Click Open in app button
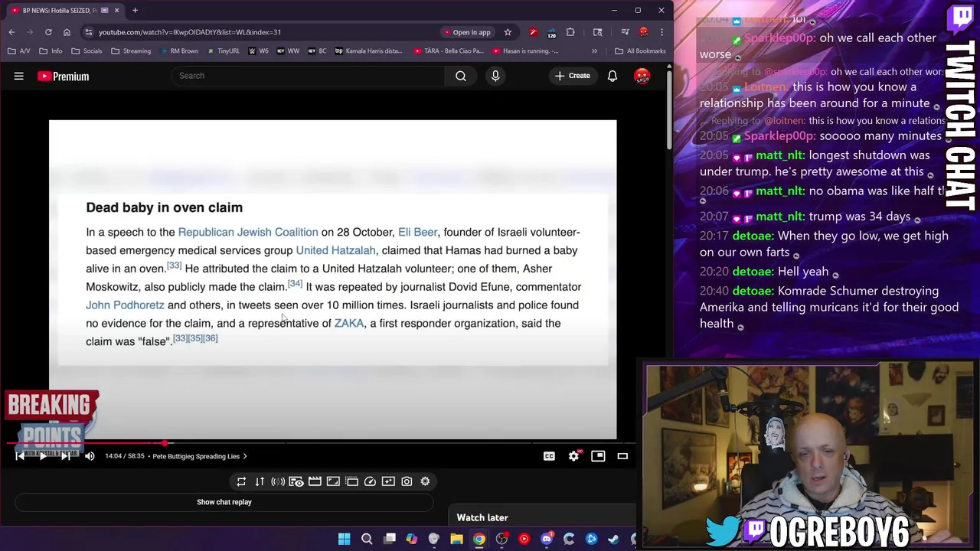Screen dimensions: 980x551 466,32
